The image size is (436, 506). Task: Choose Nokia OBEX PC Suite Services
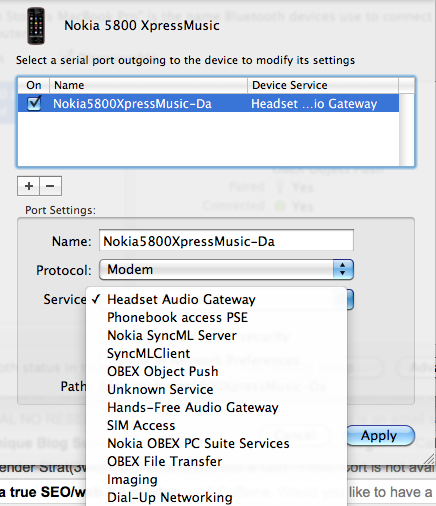click(216, 443)
